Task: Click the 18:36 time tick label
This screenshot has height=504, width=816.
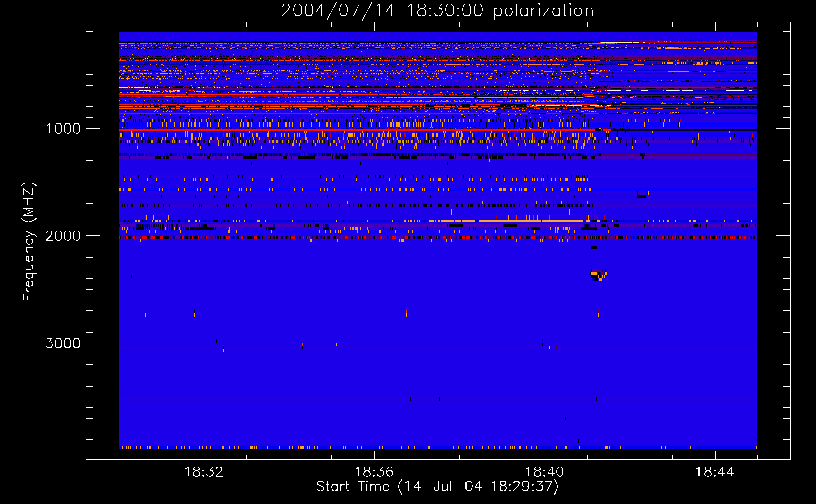Action: 374,472
